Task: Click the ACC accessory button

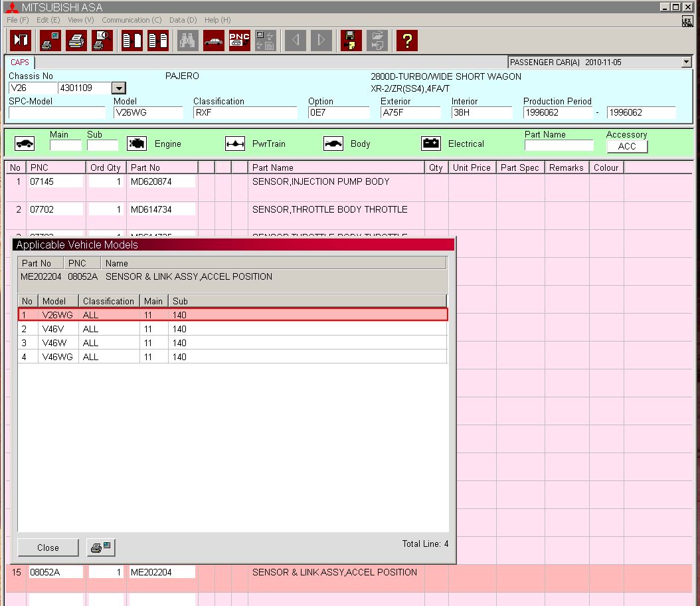Action: point(627,146)
